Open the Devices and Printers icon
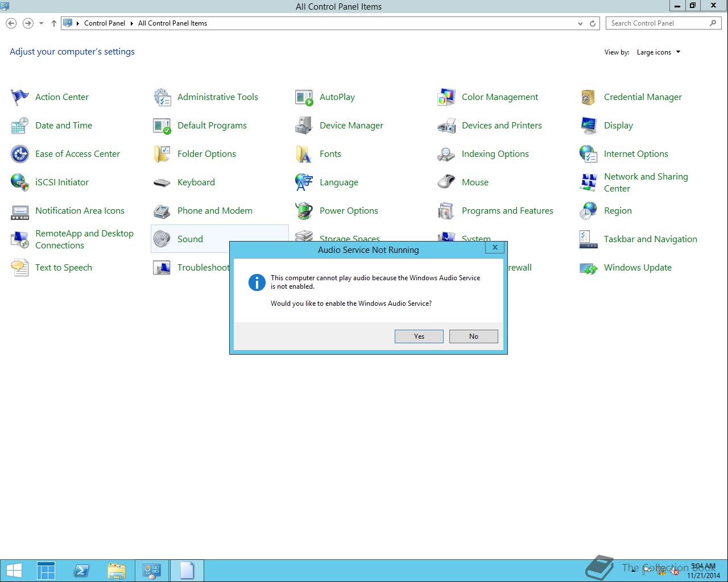The height and width of the screenshot is (582, 728). (446, 126)
